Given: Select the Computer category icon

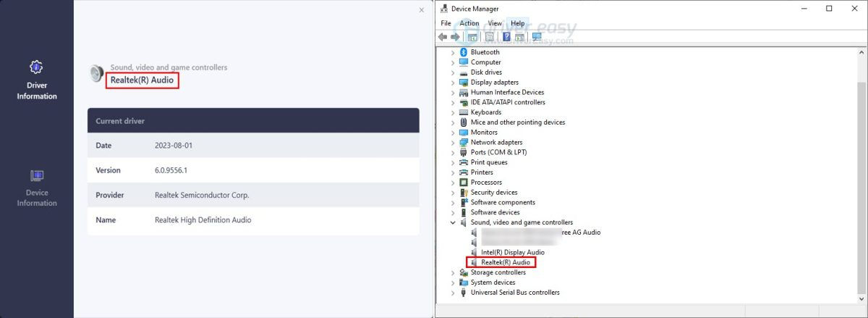Looking at the screenshot, I should [464, 62].
